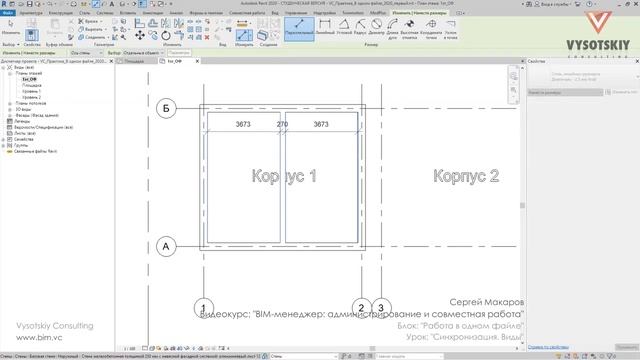This screenshot has height=360, width=640.
Task: Select Уровень 1 in project browser
Action: coord(31,91)
